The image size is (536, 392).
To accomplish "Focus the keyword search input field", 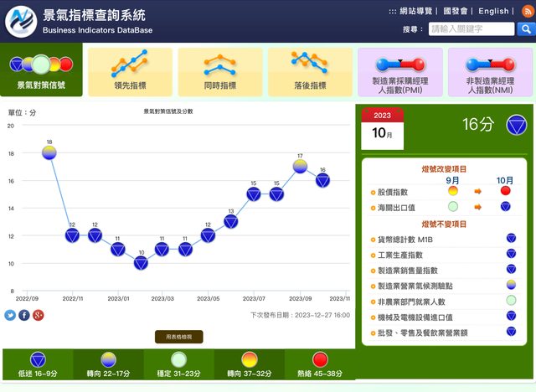I will 471,29.
